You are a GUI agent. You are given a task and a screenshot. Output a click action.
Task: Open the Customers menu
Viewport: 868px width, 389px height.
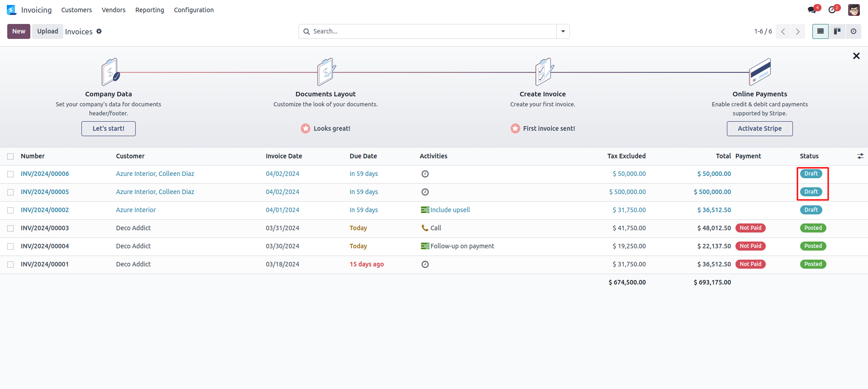tap(76, 10)
